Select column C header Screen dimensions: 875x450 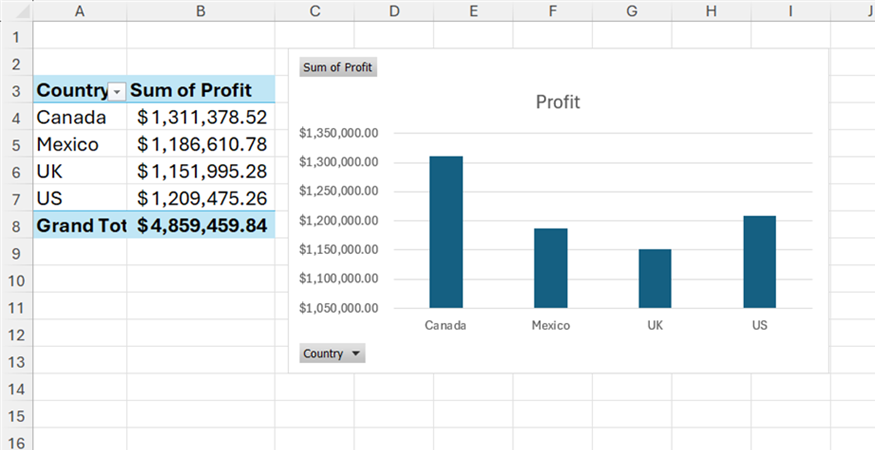[315, 11]
